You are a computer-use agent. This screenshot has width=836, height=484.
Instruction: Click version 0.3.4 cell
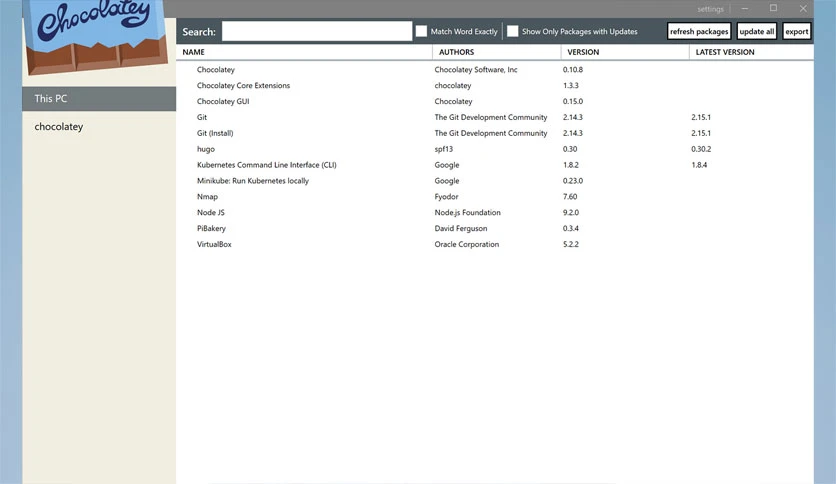pos(570,229)
